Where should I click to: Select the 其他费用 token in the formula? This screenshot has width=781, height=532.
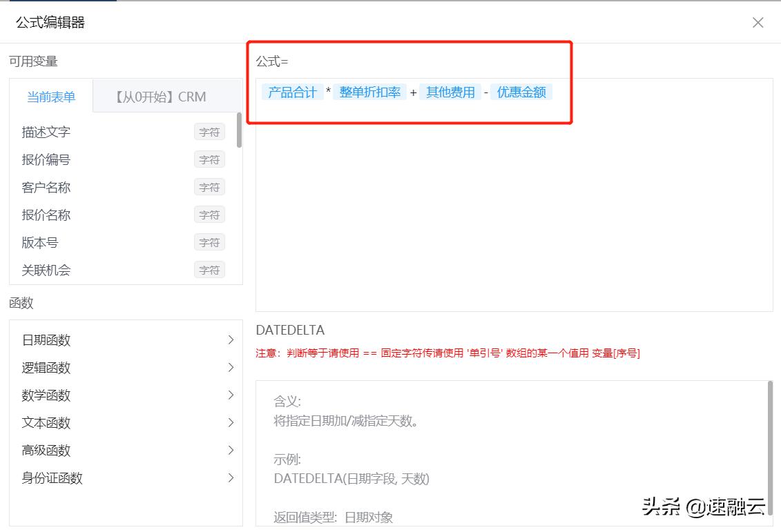pyautogui.click(x=451, y=91)
